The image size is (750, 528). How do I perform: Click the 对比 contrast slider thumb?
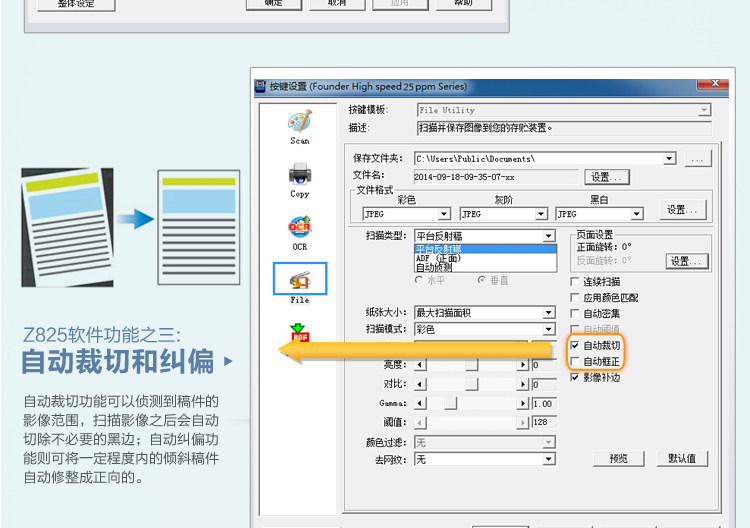click(472, 384)
